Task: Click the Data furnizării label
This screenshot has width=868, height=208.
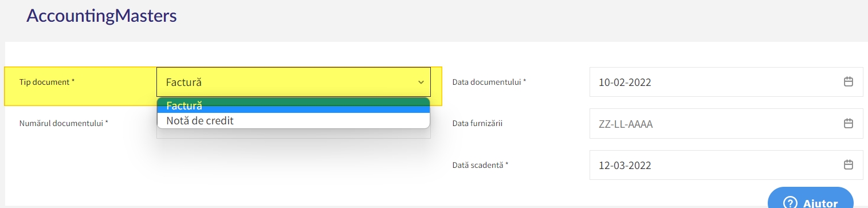Action: pos(477,123)
